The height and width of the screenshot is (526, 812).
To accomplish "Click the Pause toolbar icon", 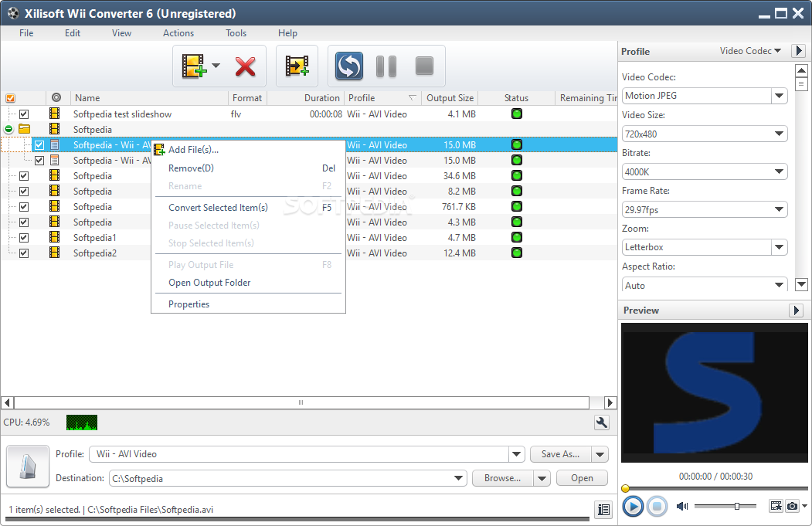I will point(386,66).
